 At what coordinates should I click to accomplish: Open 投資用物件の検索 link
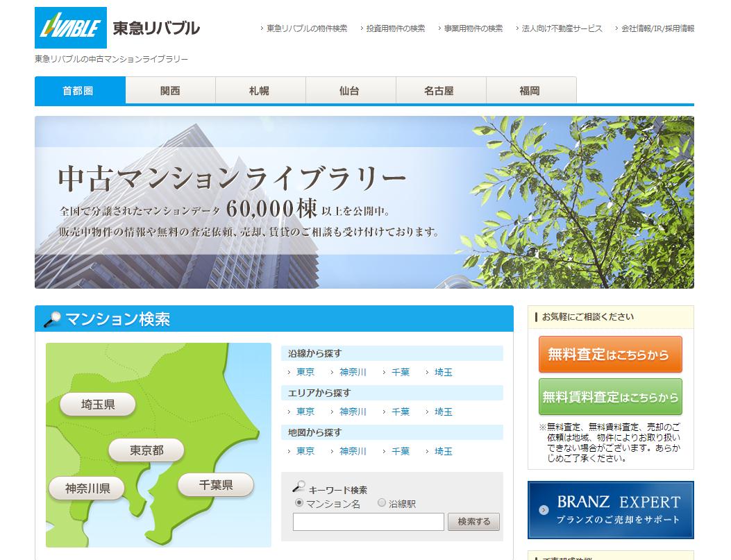pos(395,28)
